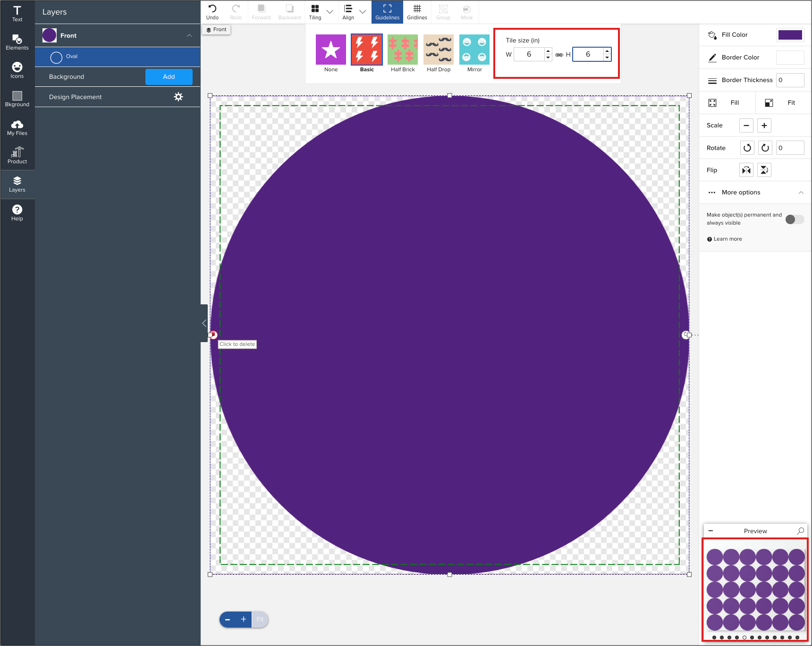Click the Mask tool

pos(466,12)
